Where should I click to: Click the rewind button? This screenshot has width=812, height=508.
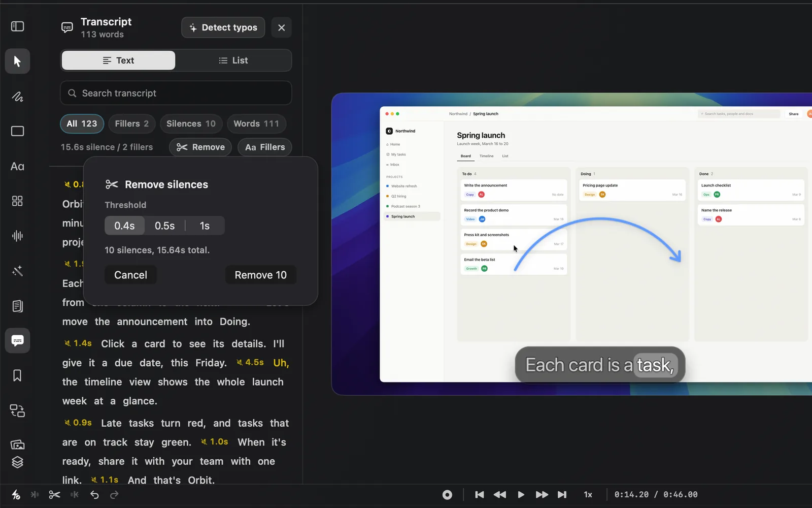pyautogui.click(x=500, y=495)
